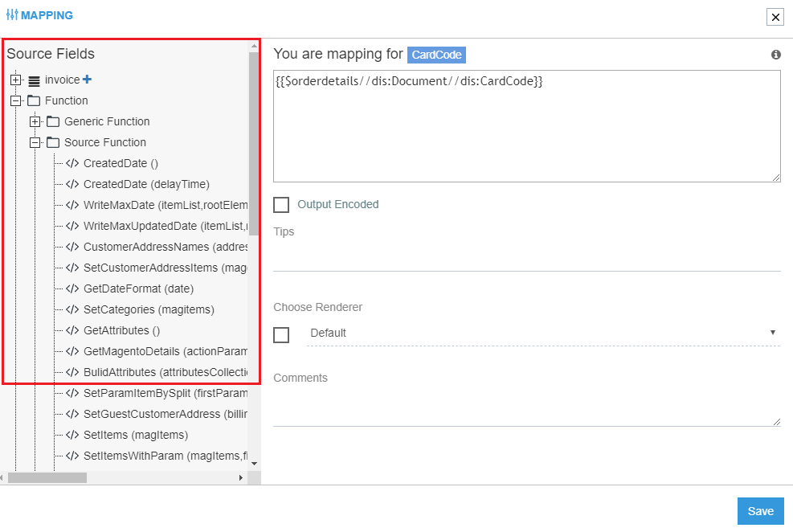Click the code icon beside GetDateFormat (date)

pos(72,289)
